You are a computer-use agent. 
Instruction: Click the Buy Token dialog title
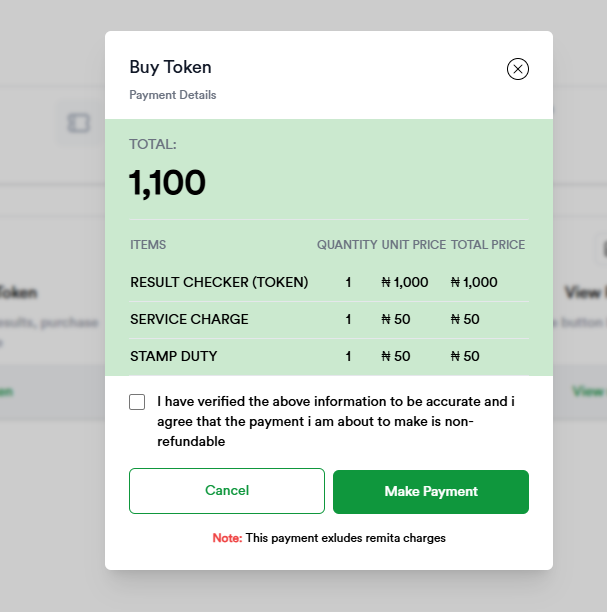point(170,68)
